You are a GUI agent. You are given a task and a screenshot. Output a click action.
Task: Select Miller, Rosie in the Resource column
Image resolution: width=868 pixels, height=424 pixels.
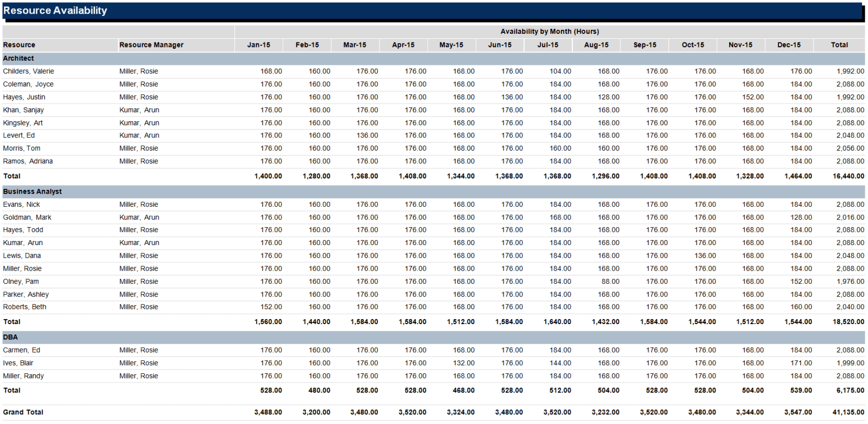click(x=22, y=268)
